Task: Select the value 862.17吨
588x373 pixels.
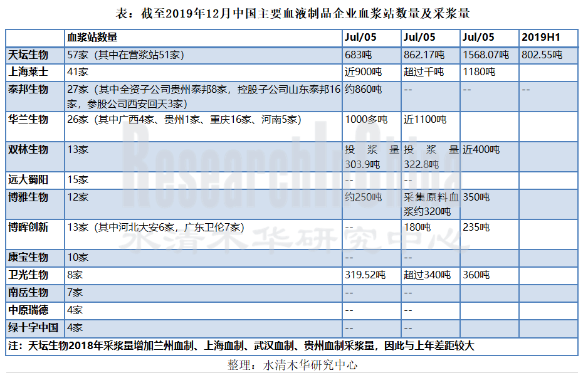Action: click(x=424, y=55)
